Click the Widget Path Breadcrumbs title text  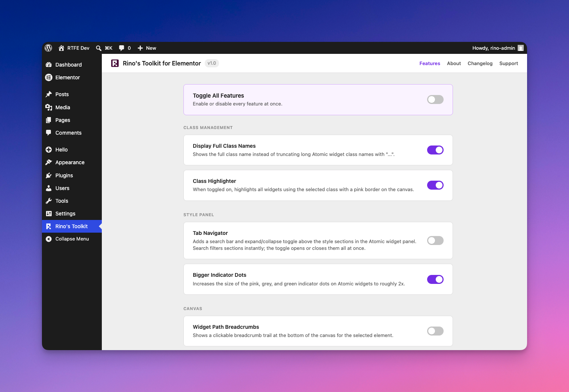click(x=226, y=327)
